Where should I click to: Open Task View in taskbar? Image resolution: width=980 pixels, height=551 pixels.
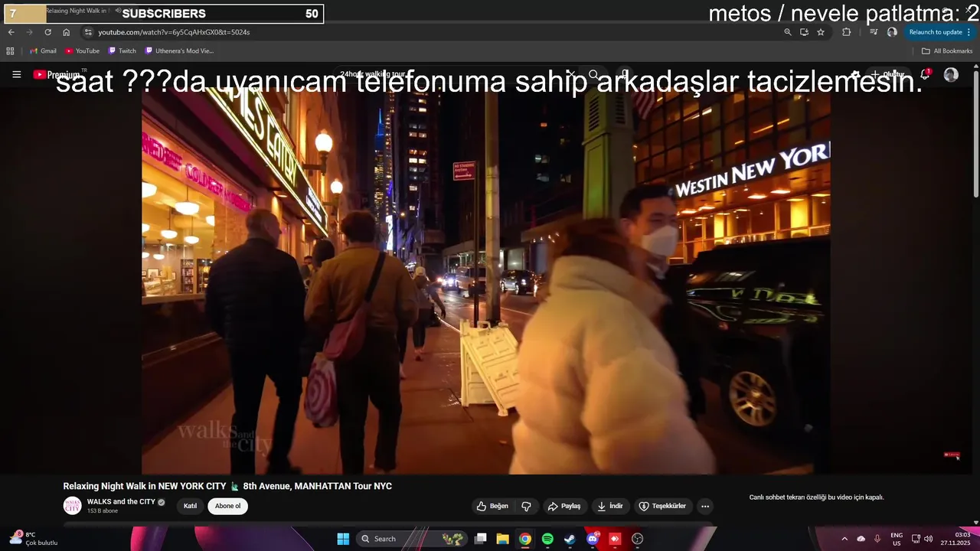(480, 539)
